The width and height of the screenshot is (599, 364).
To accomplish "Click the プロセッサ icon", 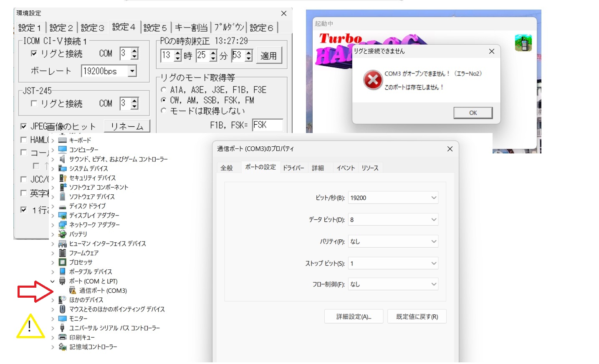I will (x=63, y=262).
